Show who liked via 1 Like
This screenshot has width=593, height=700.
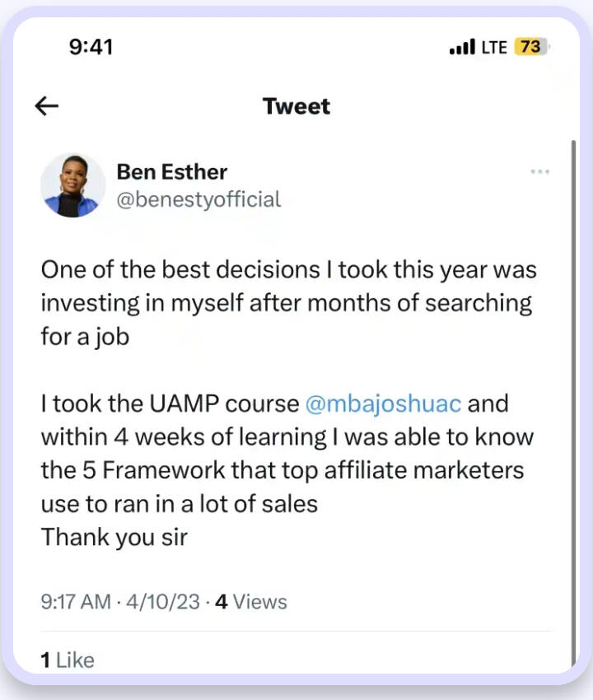68,660
